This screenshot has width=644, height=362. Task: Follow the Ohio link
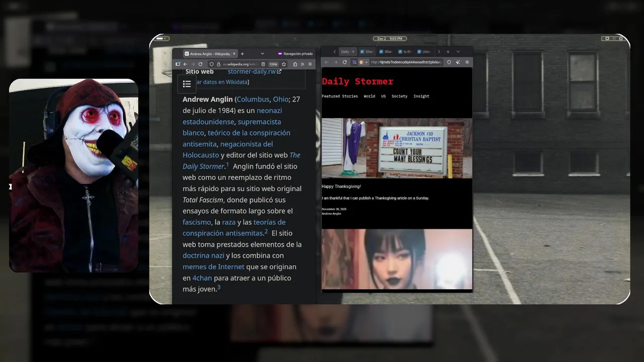click(x=281, y=100)
